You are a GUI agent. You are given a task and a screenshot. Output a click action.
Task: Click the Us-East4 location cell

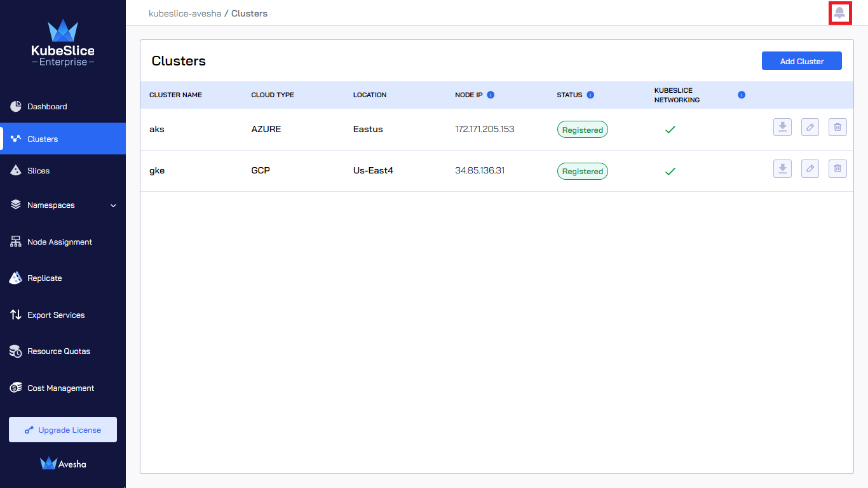373,170
